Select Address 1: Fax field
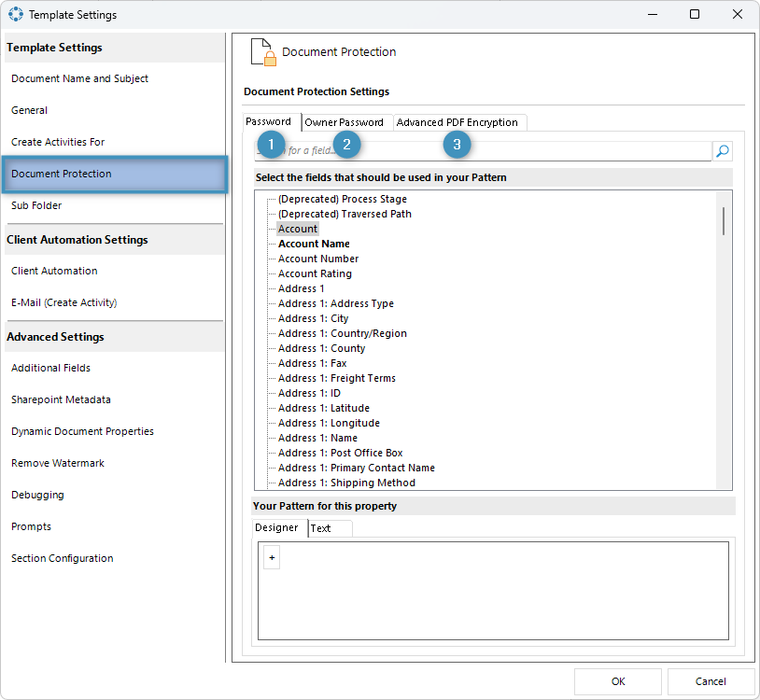The width and height of the screenshot is (760, 700). (x=312, y=363)
